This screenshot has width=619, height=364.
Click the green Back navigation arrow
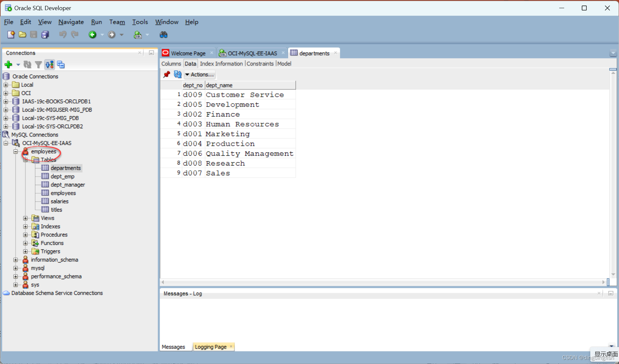pos(92,35)
